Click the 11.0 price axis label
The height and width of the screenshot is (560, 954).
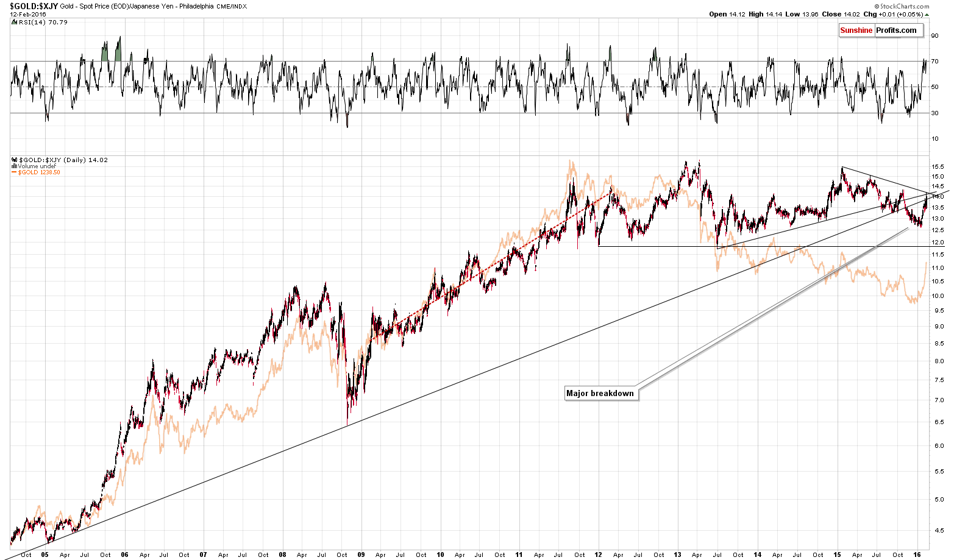[x=936, y=268]
